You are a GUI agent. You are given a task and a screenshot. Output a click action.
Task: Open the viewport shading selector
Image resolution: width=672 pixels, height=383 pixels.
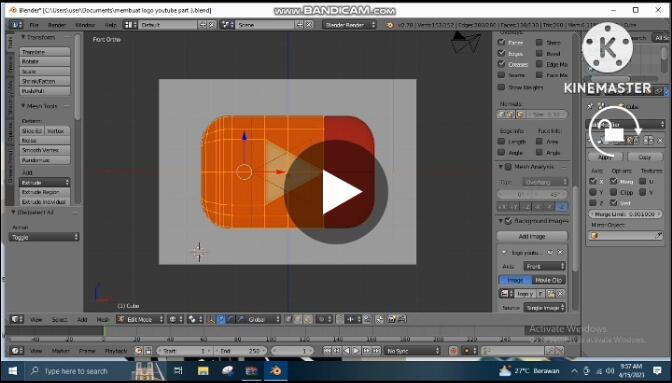(175, 319)
